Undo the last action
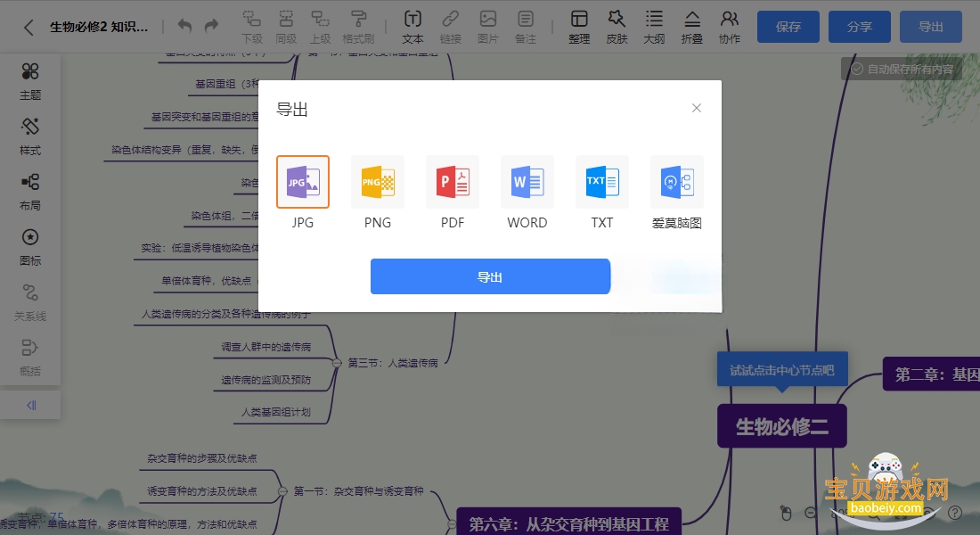Image resolution: width=980 pixels, height=535 pixels. click(184, 26)
